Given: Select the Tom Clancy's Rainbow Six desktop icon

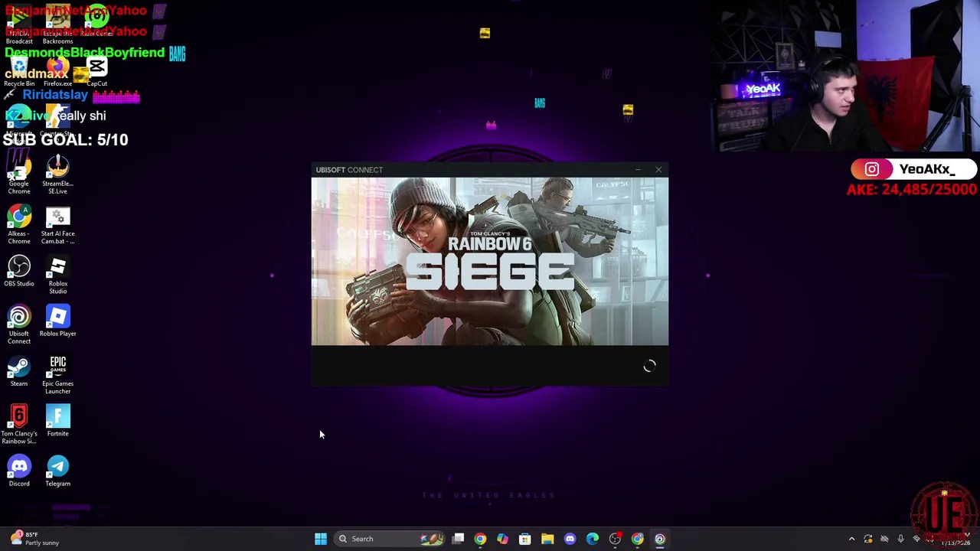Looking at the screenshot, I should tap(19, 425).
